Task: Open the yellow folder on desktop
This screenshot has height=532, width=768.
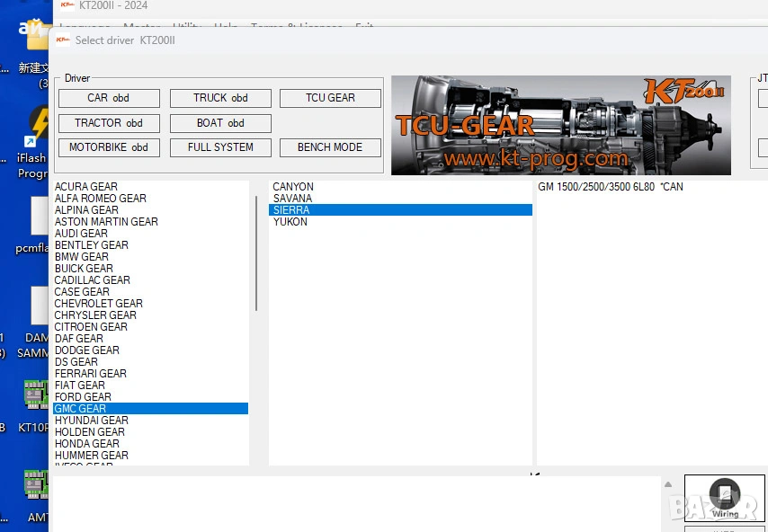Action: tap(36, 36)
